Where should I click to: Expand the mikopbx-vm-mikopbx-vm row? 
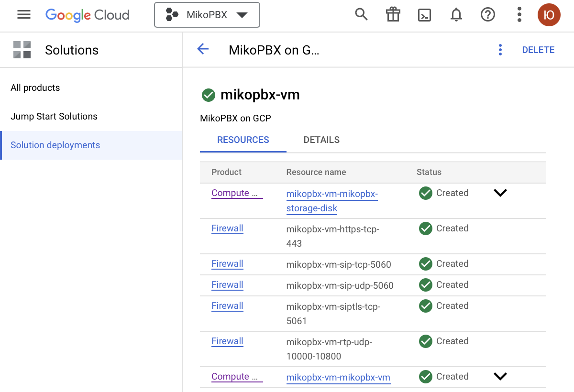[x=500, y=377]
